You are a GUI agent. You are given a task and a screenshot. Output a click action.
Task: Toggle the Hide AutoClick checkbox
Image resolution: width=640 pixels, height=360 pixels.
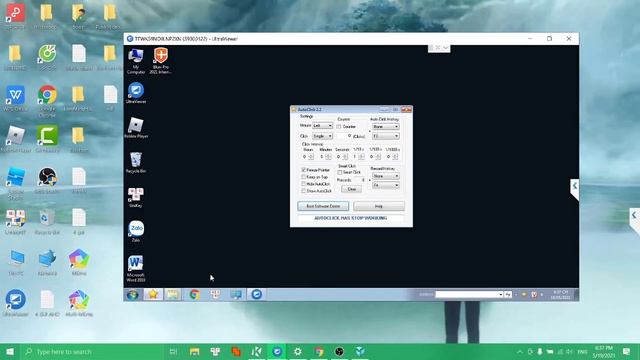[304, 184]
